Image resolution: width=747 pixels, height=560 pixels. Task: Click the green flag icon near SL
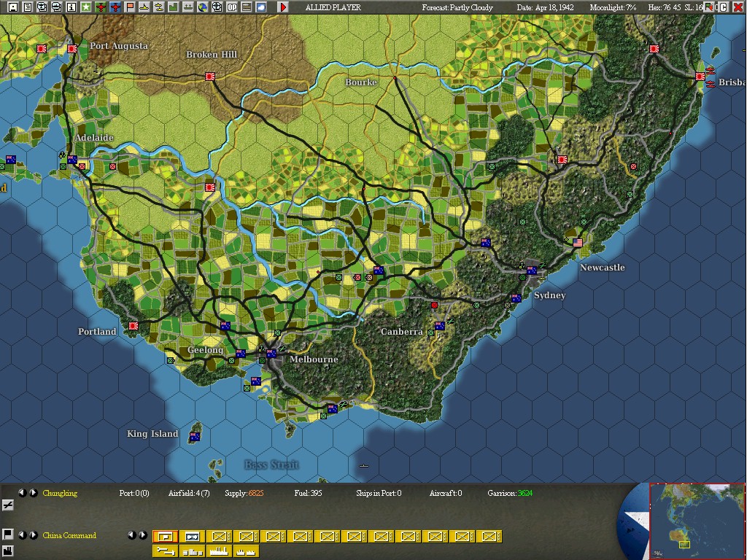(x=710, y=7)
